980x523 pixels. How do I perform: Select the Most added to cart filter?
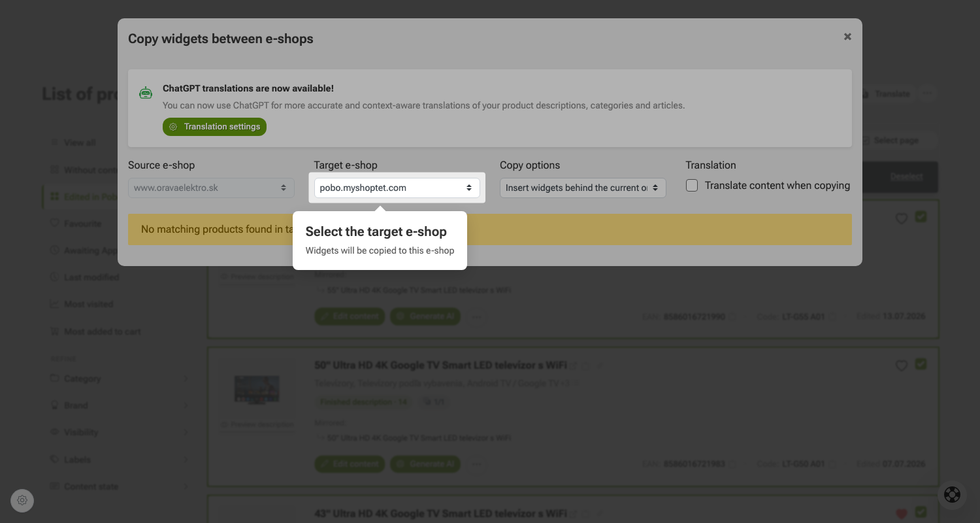pos(95,331)
